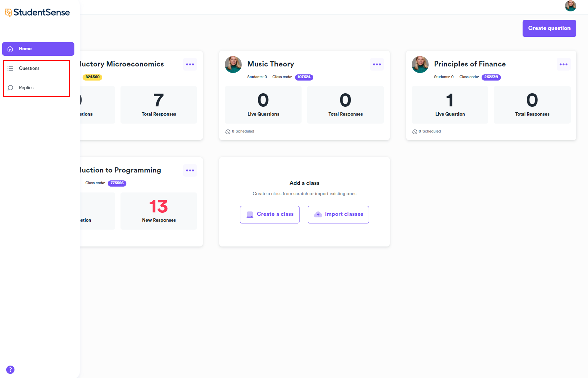Click the scheduled clock icon in Principles of Finance
Viewport: 588px width, 378px height.
414,132
